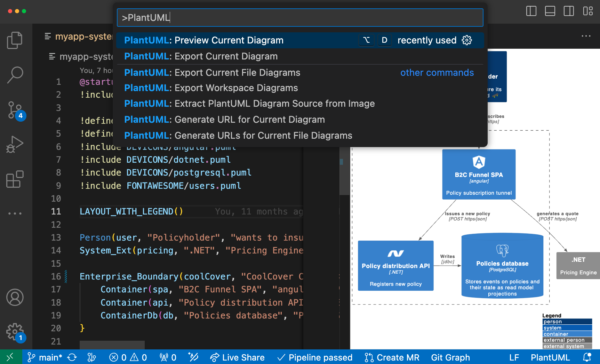This screenshot has width=600, height=364.
Task: Click the minimap scrollbar in editor
Action: pos(344,171)
